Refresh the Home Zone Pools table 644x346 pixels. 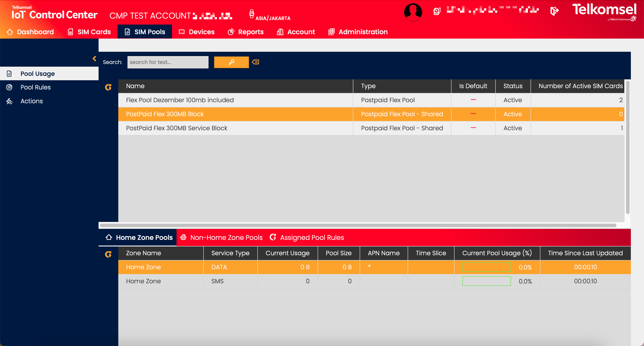108,254
